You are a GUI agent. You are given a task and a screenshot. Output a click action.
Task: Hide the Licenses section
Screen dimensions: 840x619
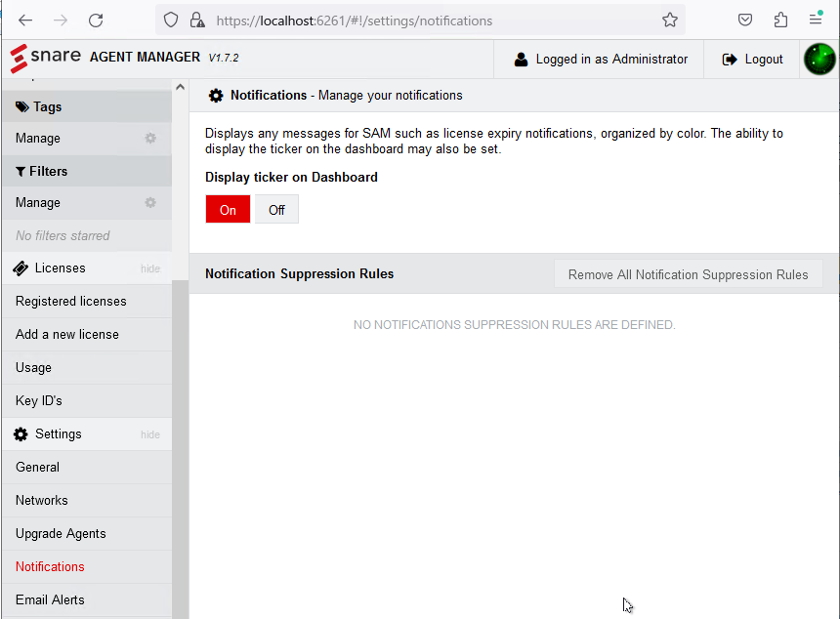(150, 268)
